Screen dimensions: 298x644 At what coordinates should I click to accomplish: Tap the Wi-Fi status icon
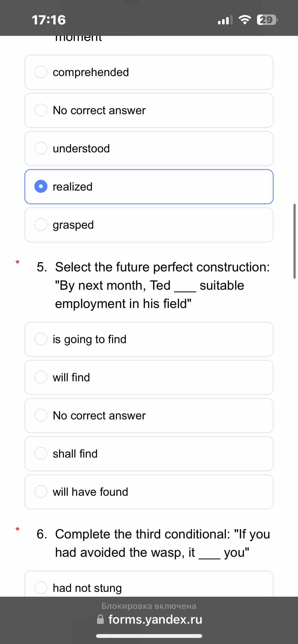pyautogui.click(x=245, y=20)
